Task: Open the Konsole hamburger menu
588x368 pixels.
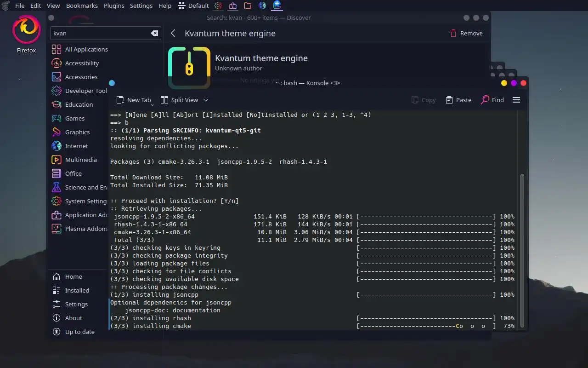Action: [x=516, y=100]
